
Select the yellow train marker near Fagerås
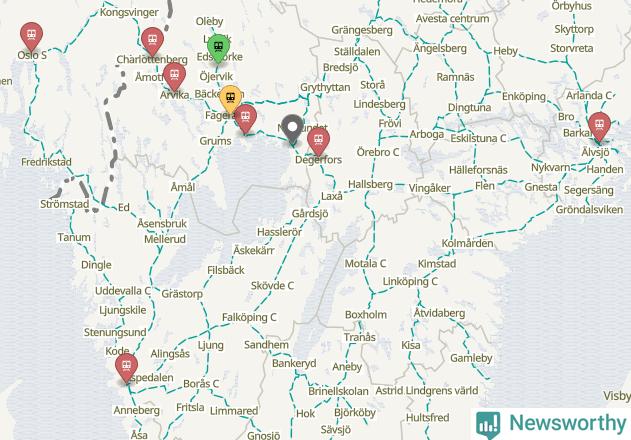pyautogui.click(x=231, y=99)
